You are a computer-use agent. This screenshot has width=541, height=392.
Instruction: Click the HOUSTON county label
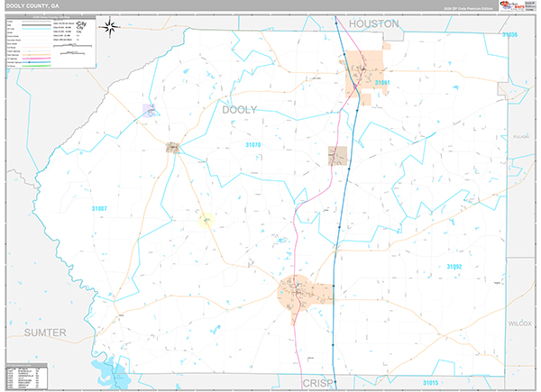(373, 23)
